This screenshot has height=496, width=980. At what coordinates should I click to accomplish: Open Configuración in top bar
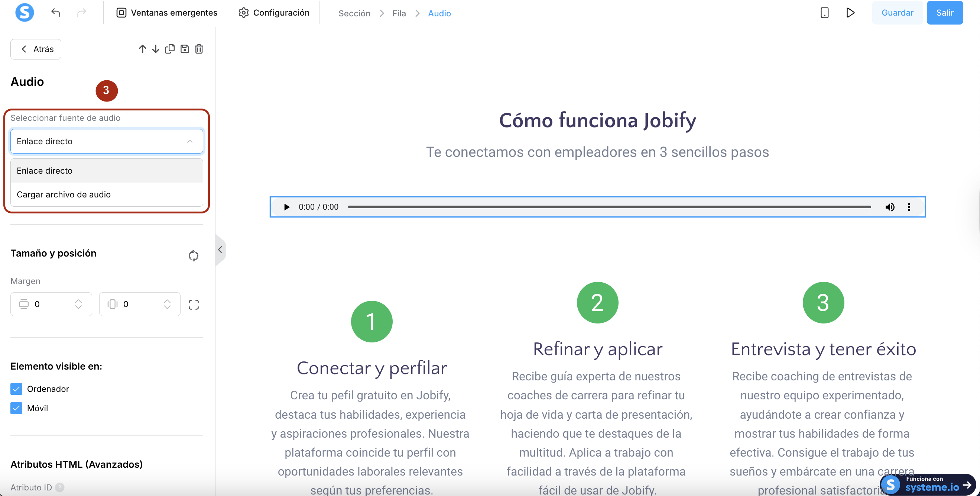click(x=273, y=13)
